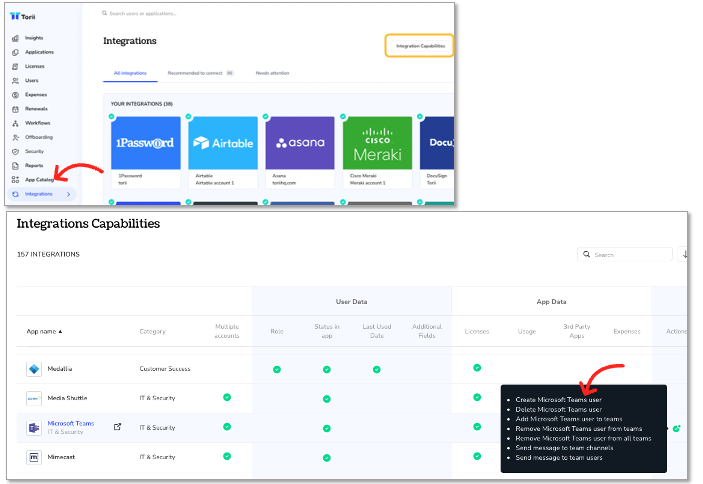The height and width of the screenshot is (484, 703).
Task: Click the external link icon beside Microsoft Teams
Action: click(x=117, y=427)
